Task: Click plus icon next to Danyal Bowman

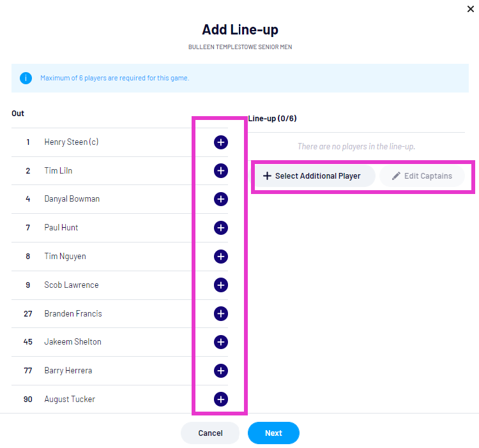Action: [221, 199]
